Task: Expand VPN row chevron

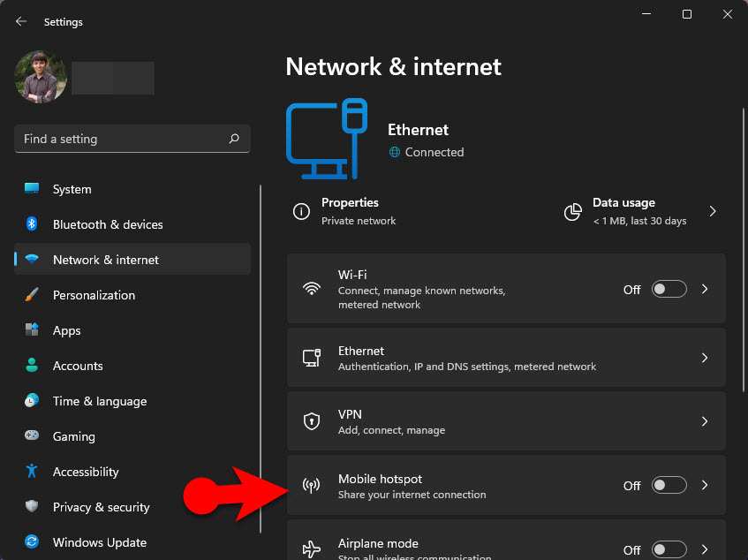Action: coord(705,421)
